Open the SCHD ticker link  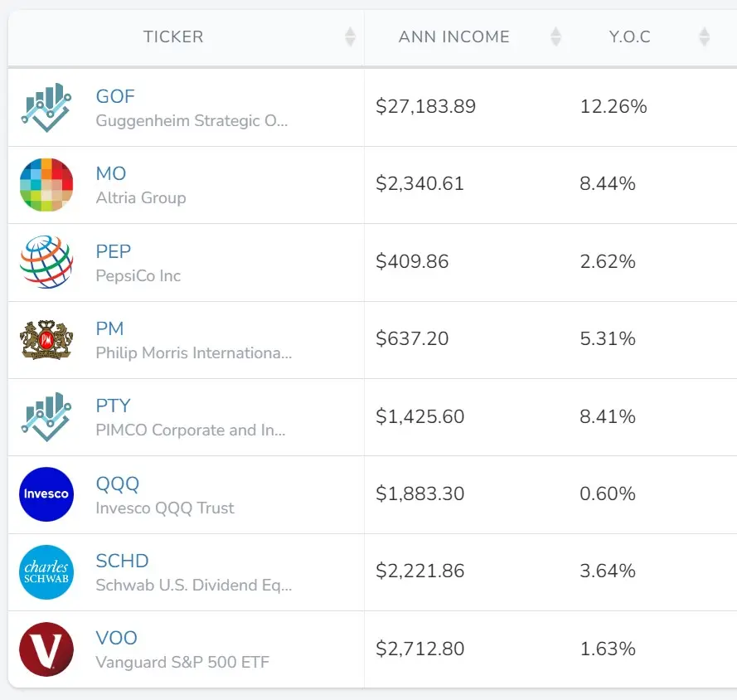point(122,561)
